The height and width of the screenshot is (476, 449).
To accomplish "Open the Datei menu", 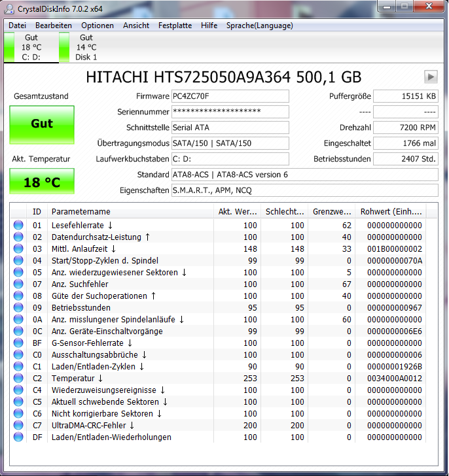I will point(17,25).
